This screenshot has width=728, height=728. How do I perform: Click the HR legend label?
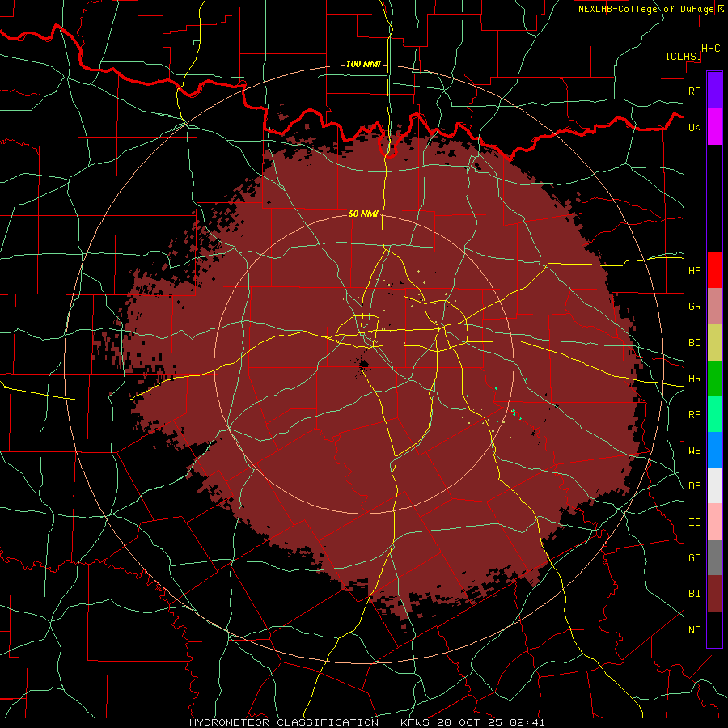click(694, 379)
